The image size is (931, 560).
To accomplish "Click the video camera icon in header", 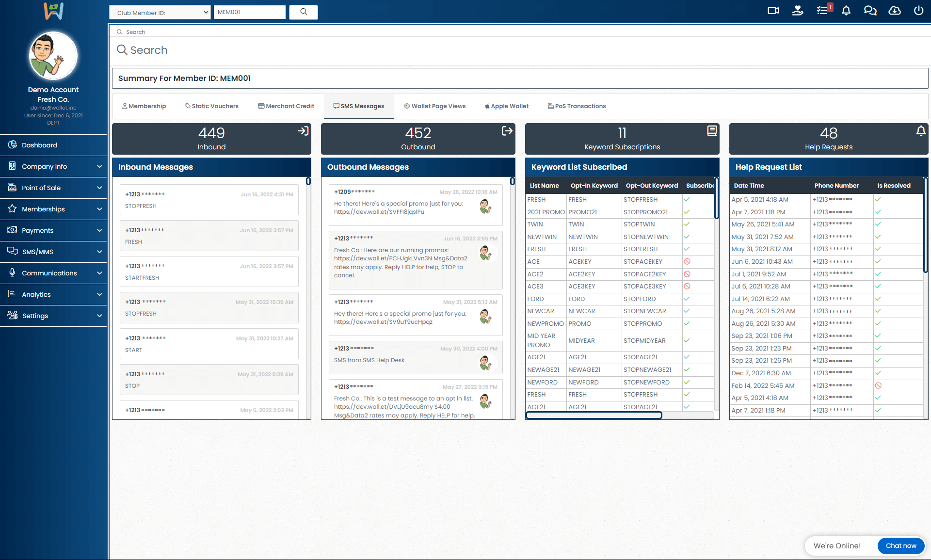I will 773,11.
